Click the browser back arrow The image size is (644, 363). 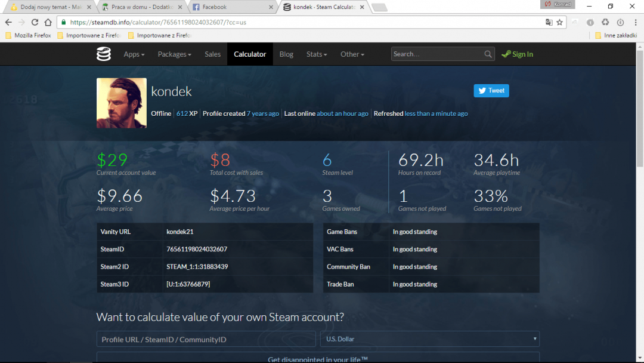(x=8, y=22)
